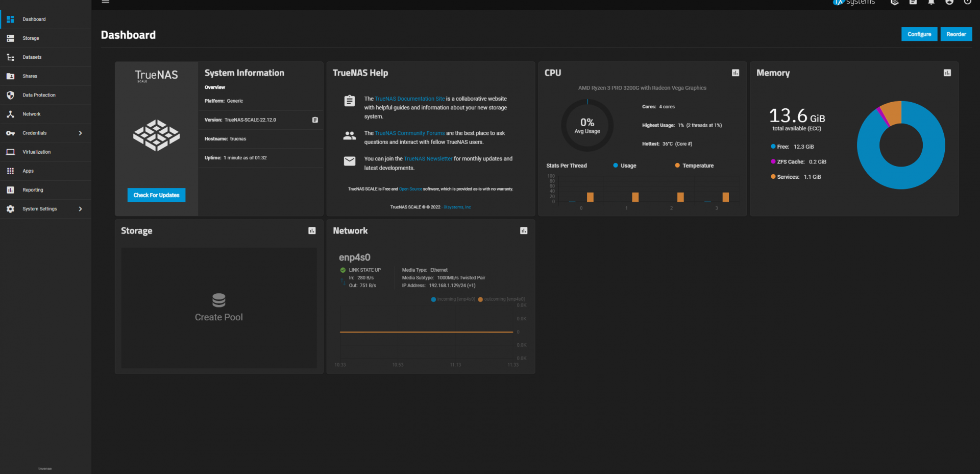Expand the System Settings submenu chevron
980x474 pixels.
[80, 209]
